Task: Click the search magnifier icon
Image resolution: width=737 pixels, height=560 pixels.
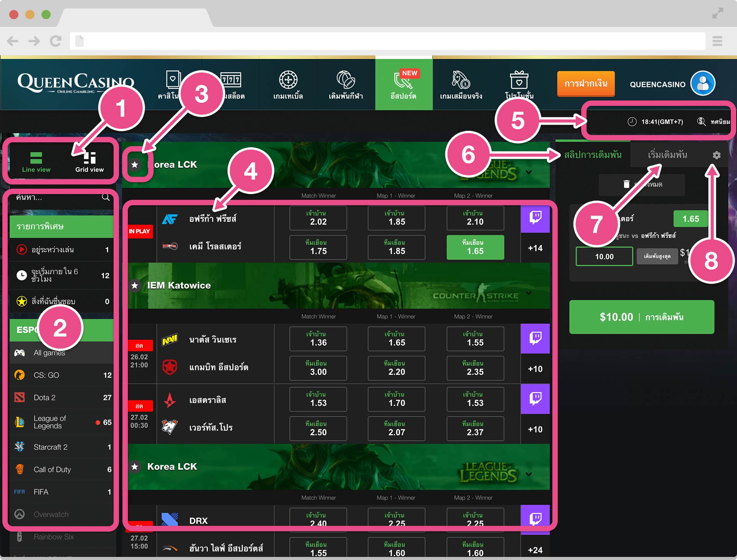Action: (106, 198)
